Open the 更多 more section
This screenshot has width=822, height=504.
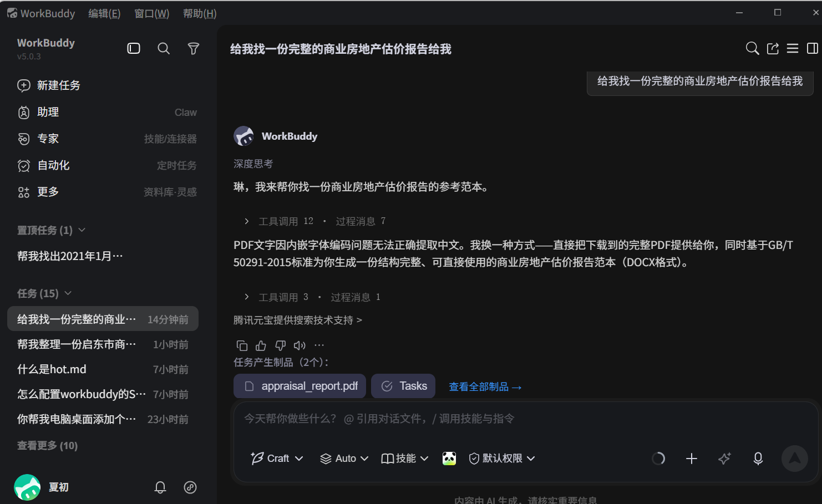(107, 192)
